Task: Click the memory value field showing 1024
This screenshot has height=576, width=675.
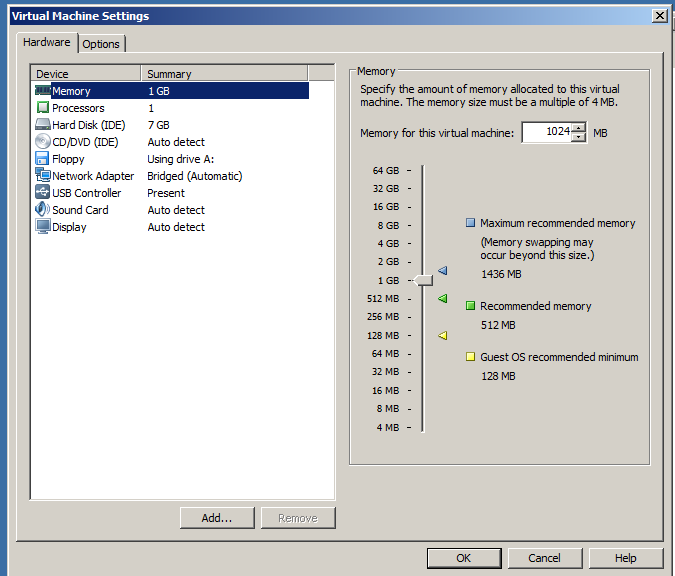Action: (x=548, y=132)
